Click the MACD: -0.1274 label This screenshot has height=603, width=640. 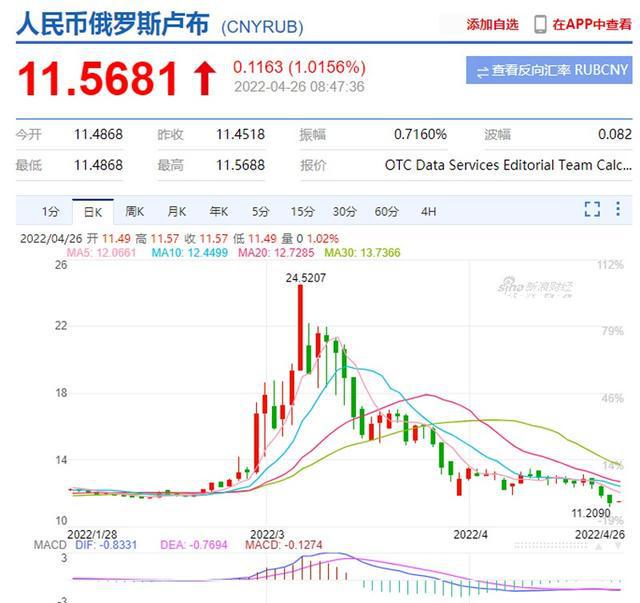pyautogui.click(x=284, y=545)
